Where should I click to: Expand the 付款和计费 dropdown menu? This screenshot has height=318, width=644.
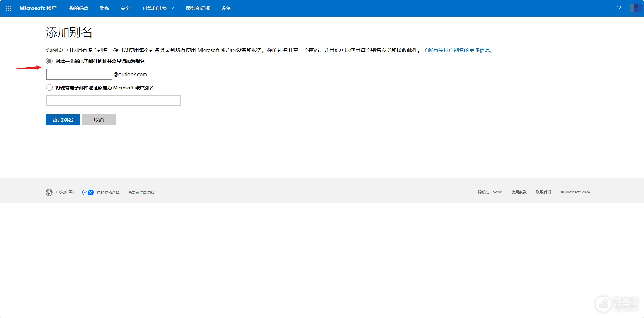(158, 8)
